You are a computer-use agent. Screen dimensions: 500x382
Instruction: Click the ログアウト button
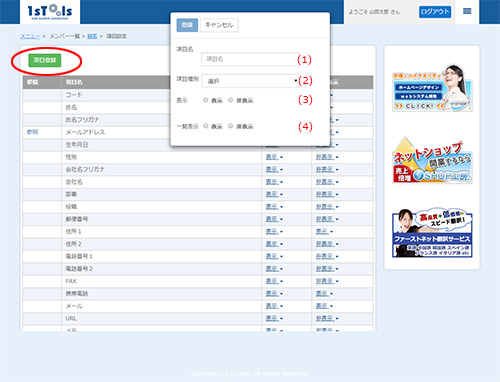tap(435, 12)
